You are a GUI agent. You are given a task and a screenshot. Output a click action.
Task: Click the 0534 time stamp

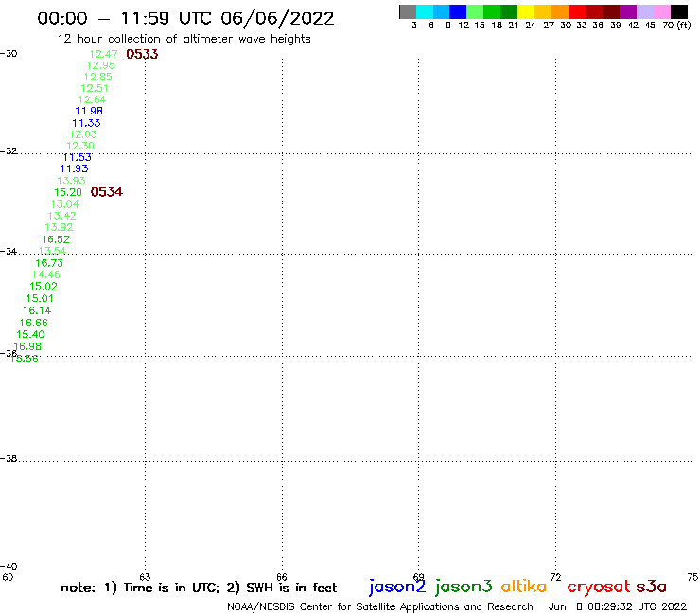(x=106, y=192)
